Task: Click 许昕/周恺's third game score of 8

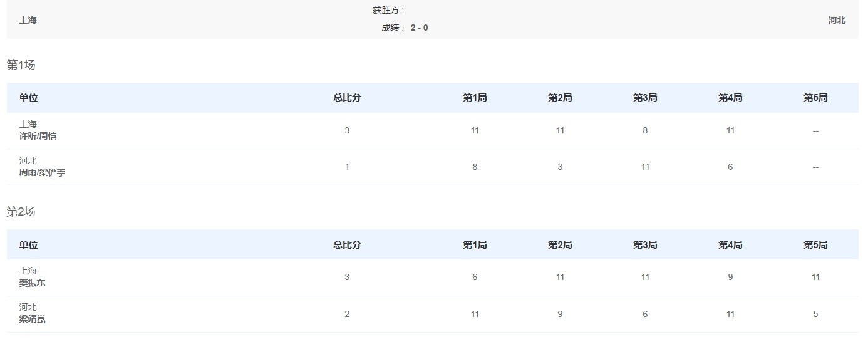Action: [x=645, y=130]
